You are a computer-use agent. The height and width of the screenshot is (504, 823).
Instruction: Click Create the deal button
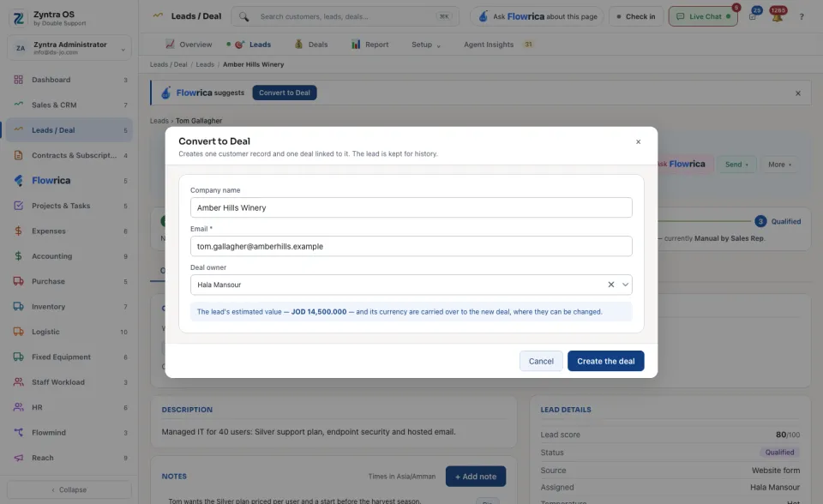(606, 361)
